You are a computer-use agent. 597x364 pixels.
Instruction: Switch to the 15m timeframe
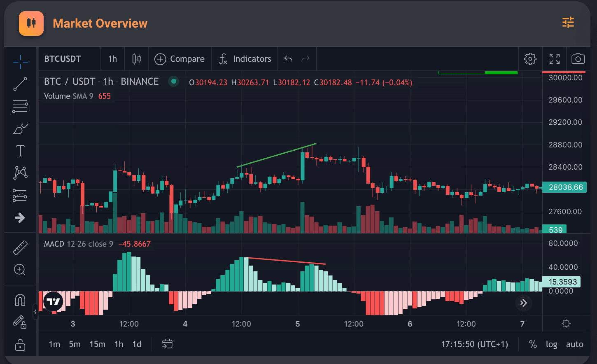point(97,344)
